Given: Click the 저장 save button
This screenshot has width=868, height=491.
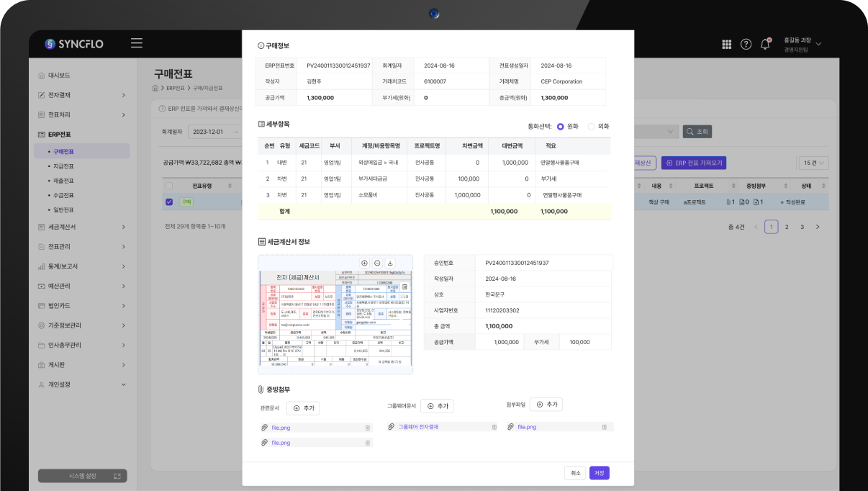Looking at the screenshot, I should [x=599, y=473].
